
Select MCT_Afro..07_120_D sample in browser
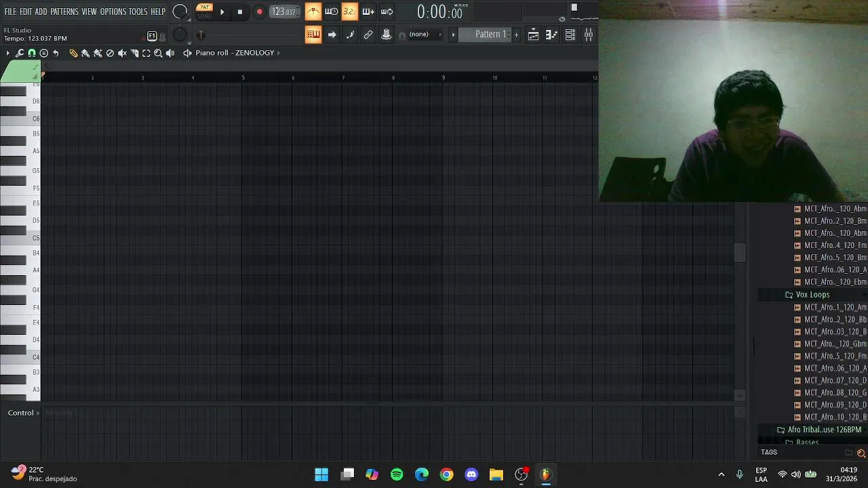tap(830, 380)
